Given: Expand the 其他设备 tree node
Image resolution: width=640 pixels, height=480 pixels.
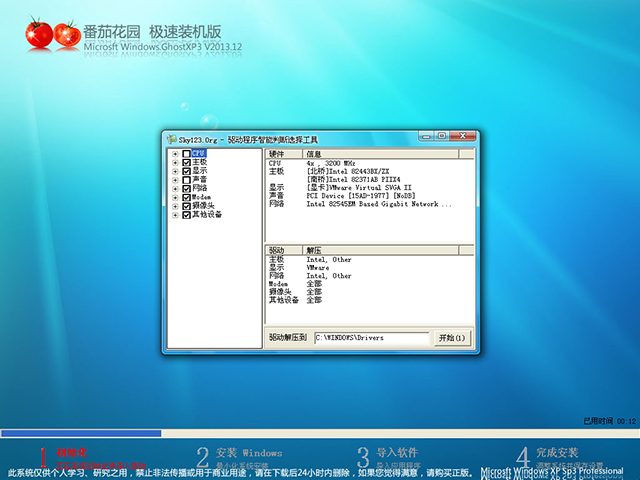Looking at the screenshot, I should [175, 215].
